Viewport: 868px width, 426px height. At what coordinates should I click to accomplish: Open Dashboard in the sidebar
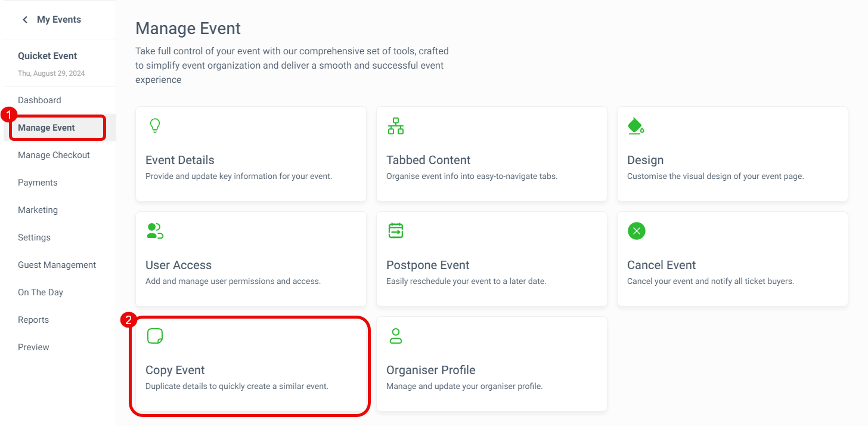[x=39, y=100]
